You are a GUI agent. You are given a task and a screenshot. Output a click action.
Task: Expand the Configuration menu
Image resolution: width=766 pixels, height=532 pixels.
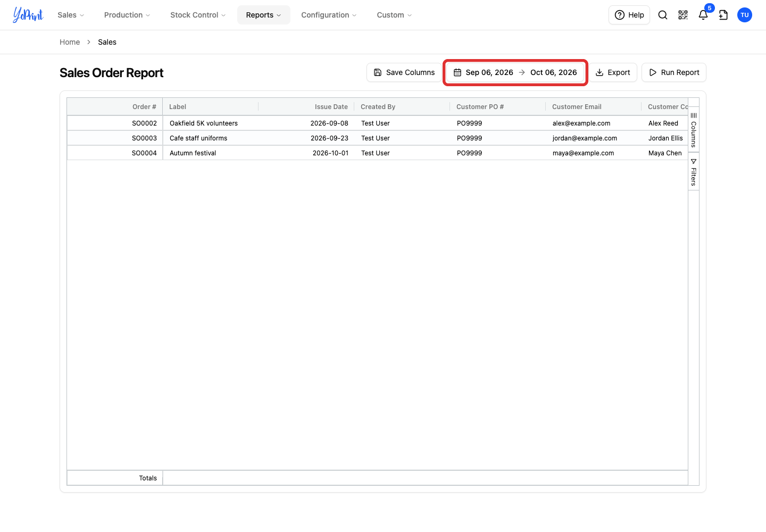(329, 15)
